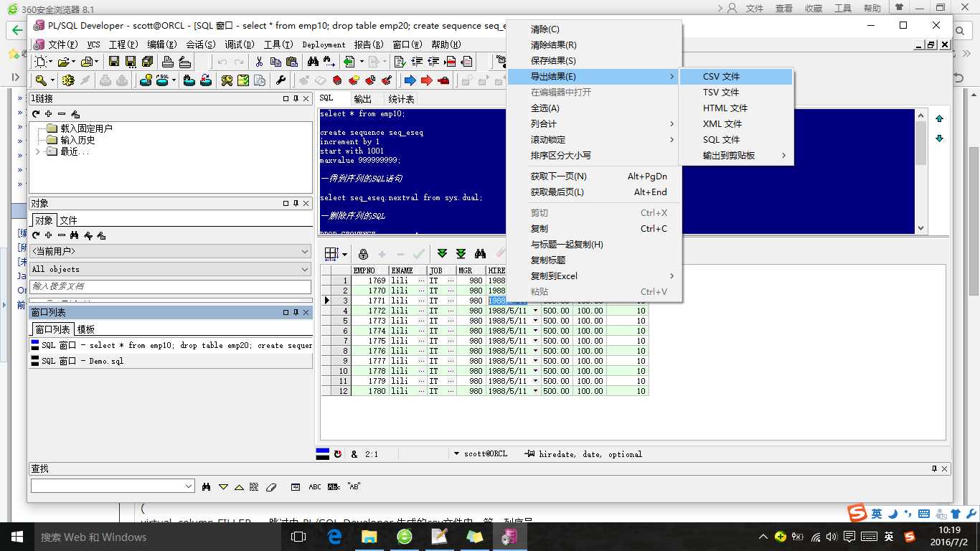This screenshot has height=551, width=980.
Task: Click the Copy icon in top toolbar
Action: 275,62
